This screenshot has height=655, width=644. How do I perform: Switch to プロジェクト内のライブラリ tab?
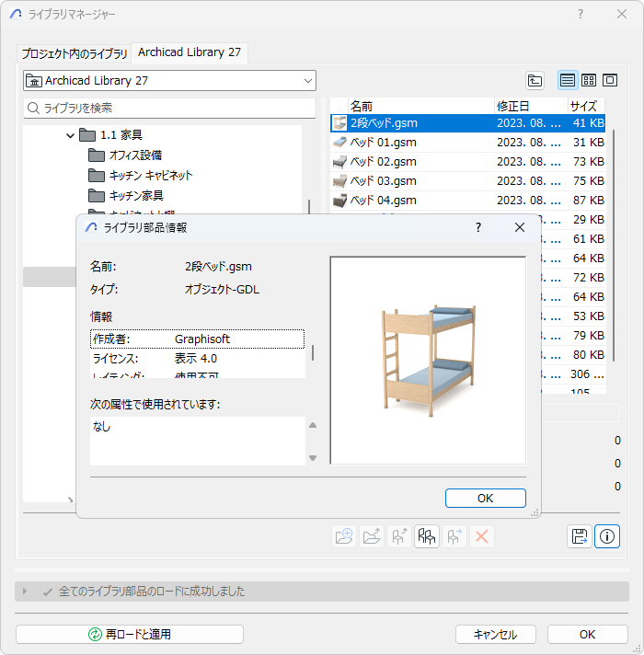point(75,53)
